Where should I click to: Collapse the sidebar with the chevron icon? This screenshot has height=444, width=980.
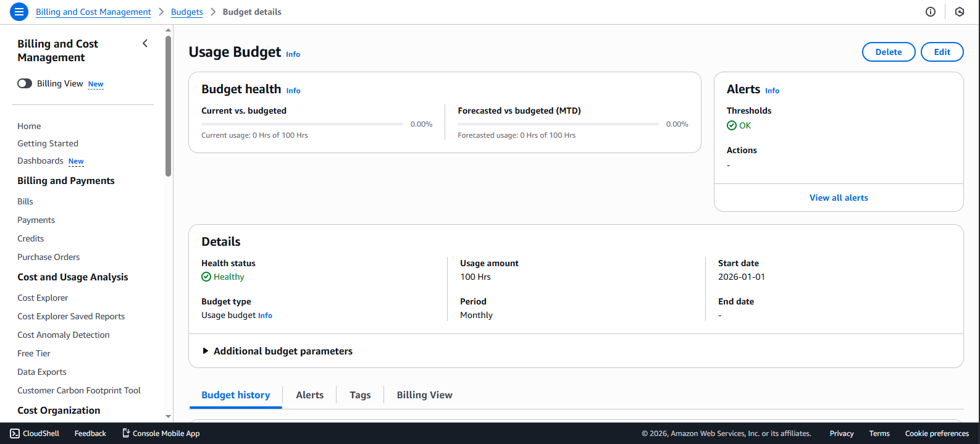(x=145, y=43)
